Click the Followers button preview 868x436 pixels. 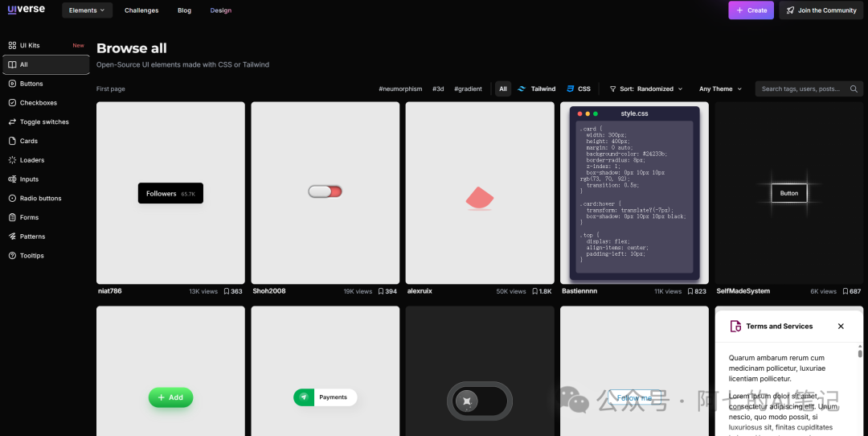(170, 193)
